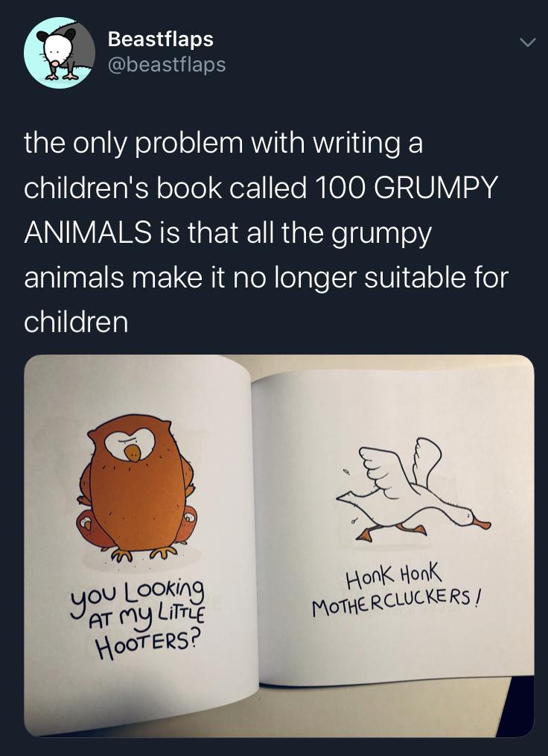Image resolution: width=548 pixels, height=756 pixels.
Task: Click the goose's orange beak
Action: (482, 522)
